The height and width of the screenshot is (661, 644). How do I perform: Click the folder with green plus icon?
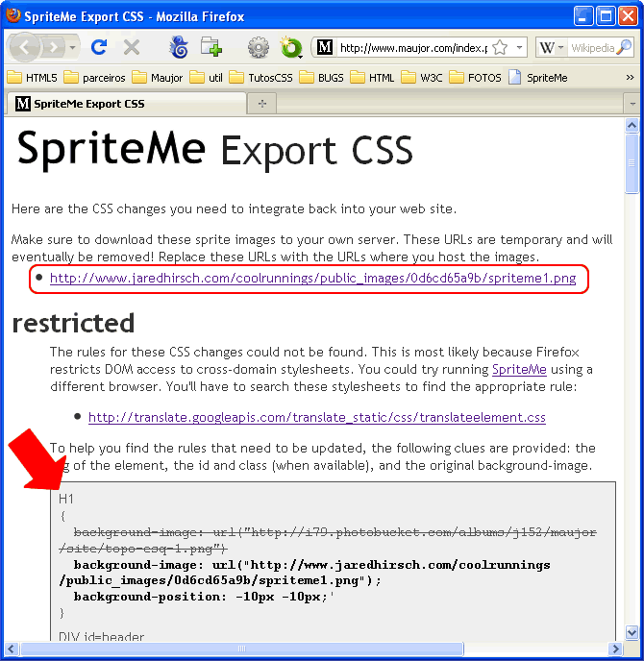tap(211, 47)
